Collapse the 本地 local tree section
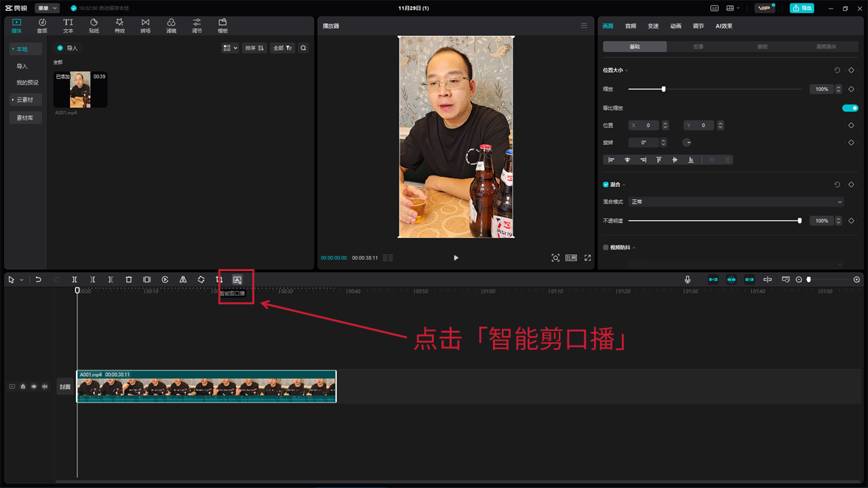This screenshot has width=868, height=488. point(13,49)
